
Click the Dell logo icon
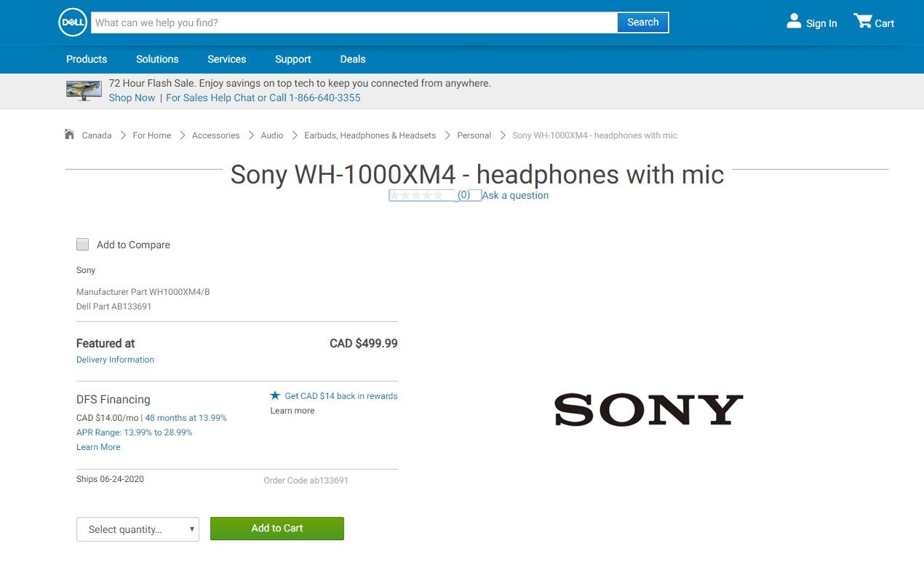(73, 23)
